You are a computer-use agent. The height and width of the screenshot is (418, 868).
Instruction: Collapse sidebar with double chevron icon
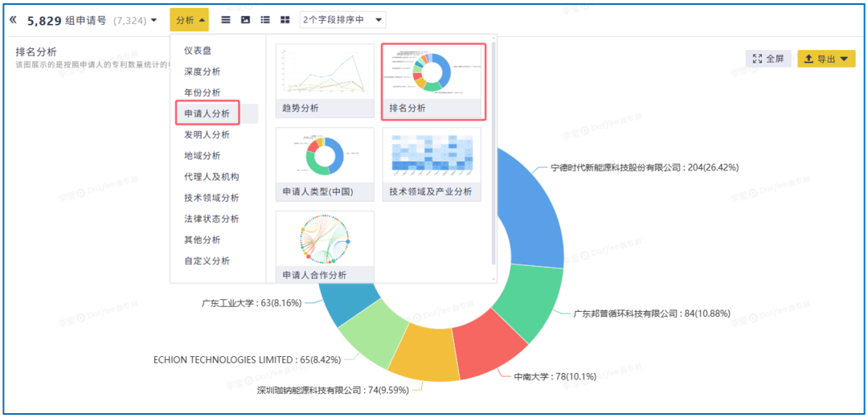tap(14, 20)
